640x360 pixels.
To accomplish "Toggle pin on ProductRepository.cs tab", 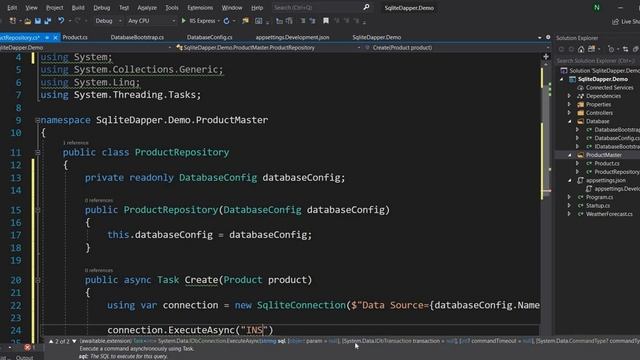I will pyautogui.click(x=47, y=37).
